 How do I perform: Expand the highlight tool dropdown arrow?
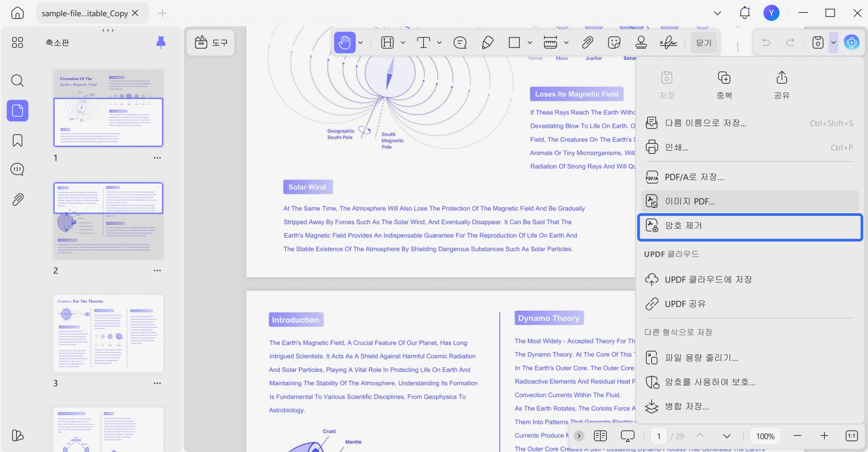(403, 43)
